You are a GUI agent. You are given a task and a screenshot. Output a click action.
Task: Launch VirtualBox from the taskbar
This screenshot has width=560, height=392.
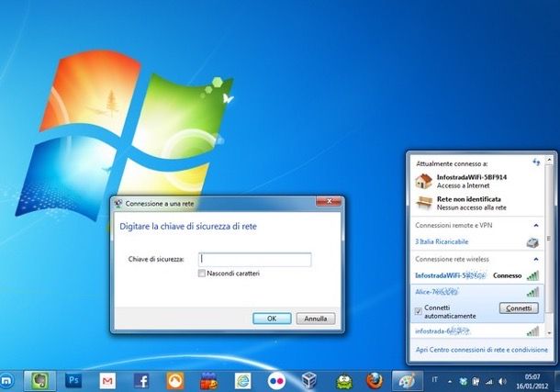309,381
